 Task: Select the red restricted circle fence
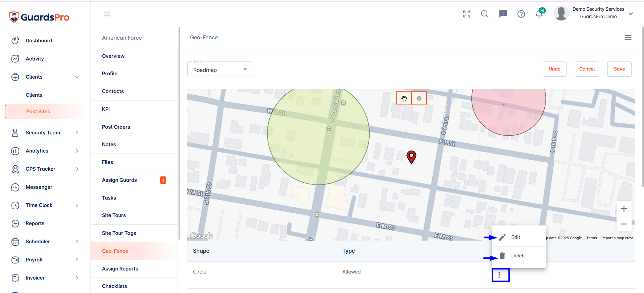(x=508, y=112)
